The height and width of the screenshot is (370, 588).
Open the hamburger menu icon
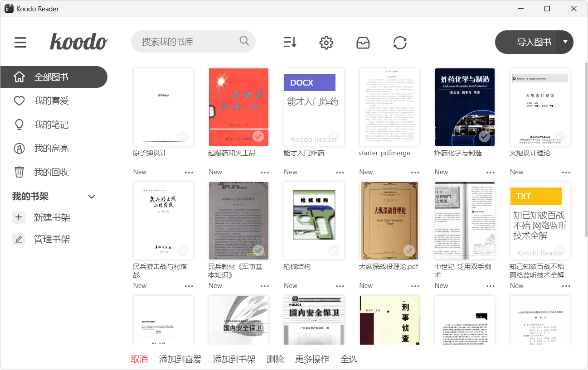tap(20, 43)
